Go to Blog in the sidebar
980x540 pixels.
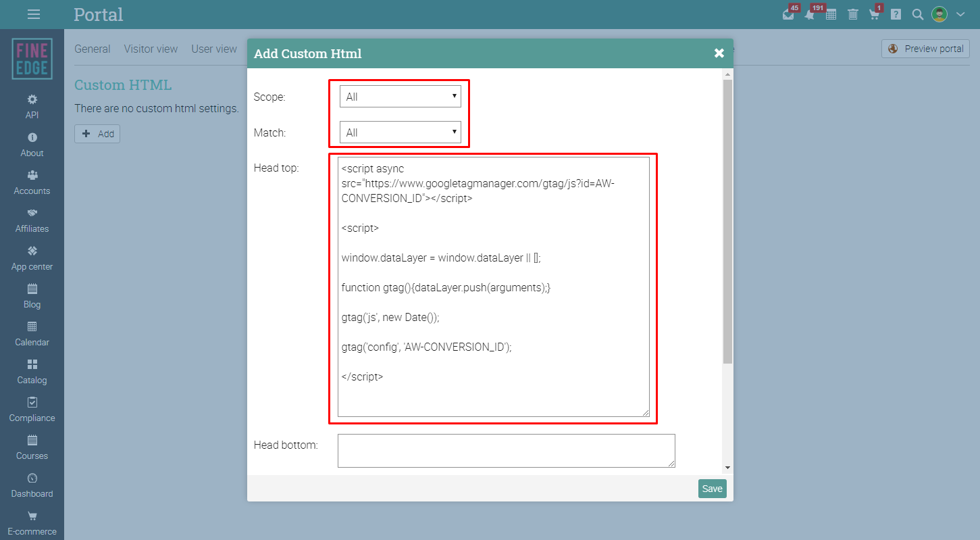coord(32,296)
